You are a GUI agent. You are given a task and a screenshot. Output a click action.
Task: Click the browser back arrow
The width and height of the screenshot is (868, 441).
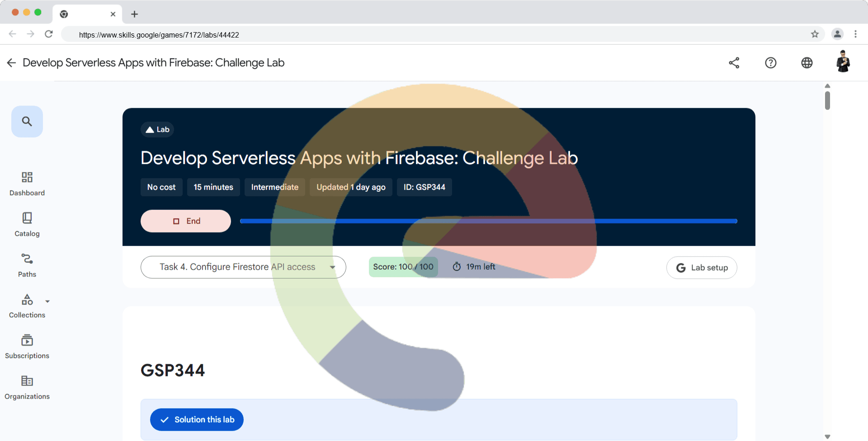tap(13, 34)
